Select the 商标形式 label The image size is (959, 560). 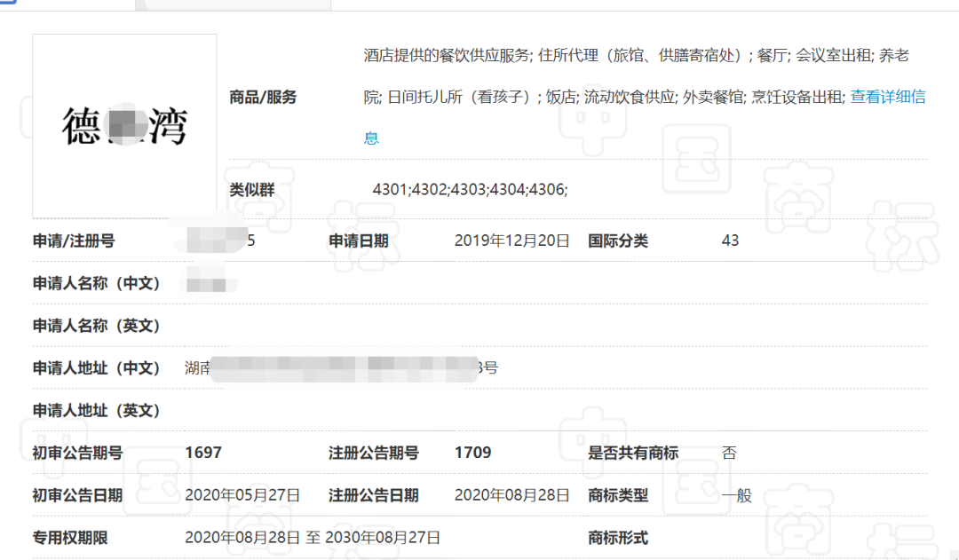coord(618,538)
